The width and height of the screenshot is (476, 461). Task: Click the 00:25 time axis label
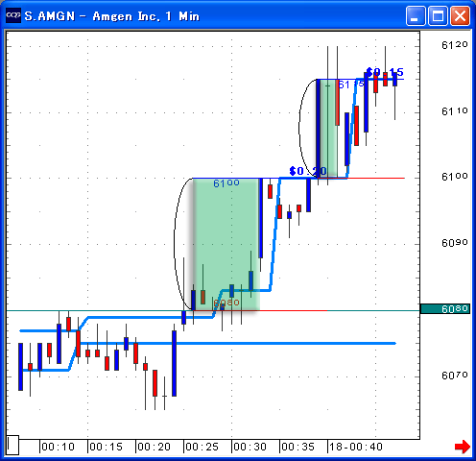202,447
